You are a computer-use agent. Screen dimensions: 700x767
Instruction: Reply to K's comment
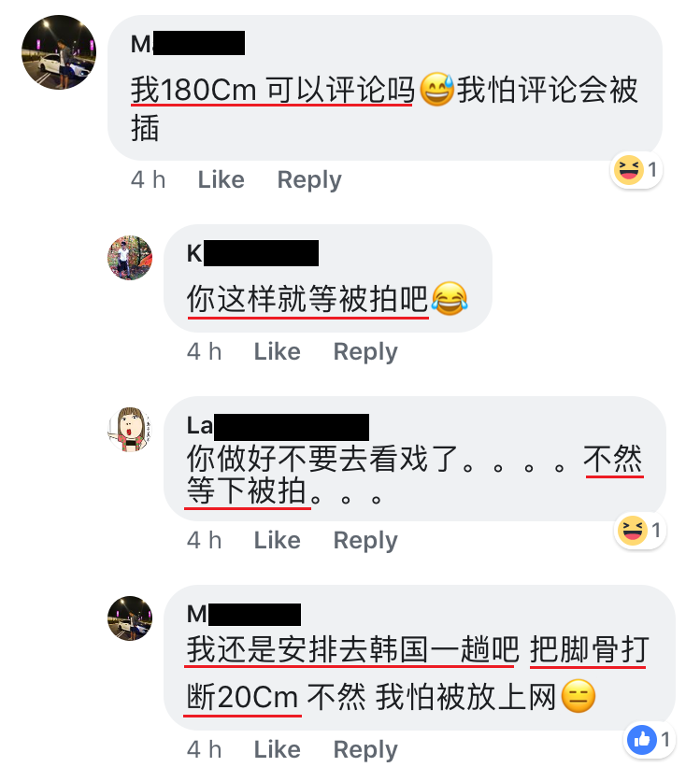(365, 351)
